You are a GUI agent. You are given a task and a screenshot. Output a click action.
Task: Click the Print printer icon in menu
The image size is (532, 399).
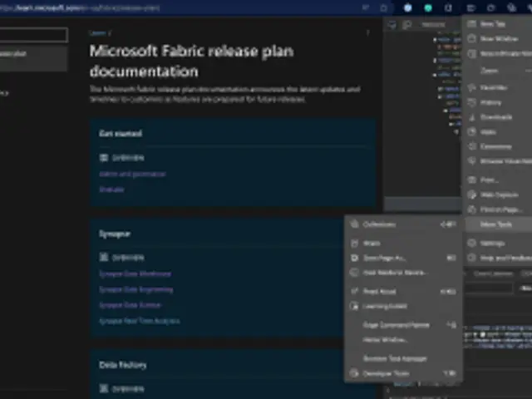(x=471, y=180)
